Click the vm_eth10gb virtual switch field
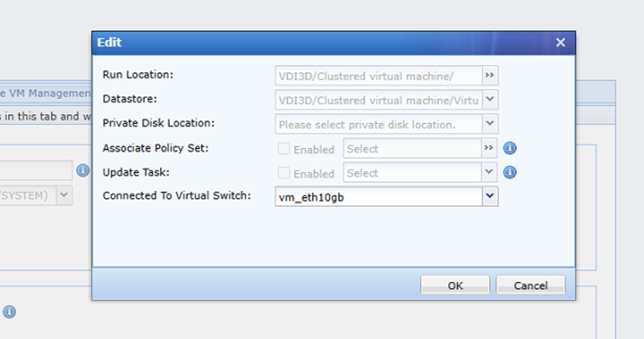 [x=378, y=197]
